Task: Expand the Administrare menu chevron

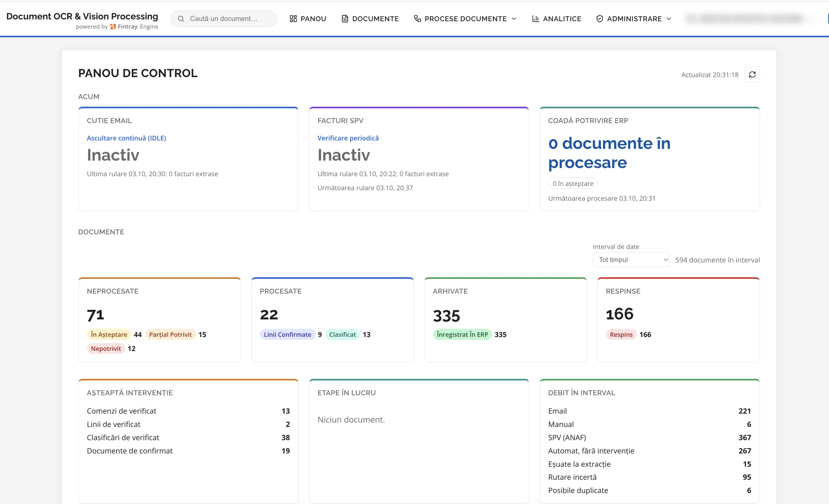Action: click(x=669, y=19)
